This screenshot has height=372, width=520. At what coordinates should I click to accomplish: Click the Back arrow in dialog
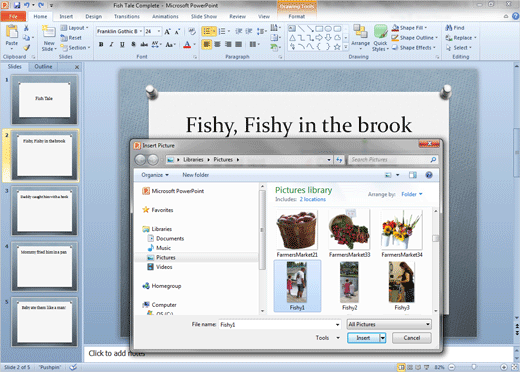click(x=140, y=160)
